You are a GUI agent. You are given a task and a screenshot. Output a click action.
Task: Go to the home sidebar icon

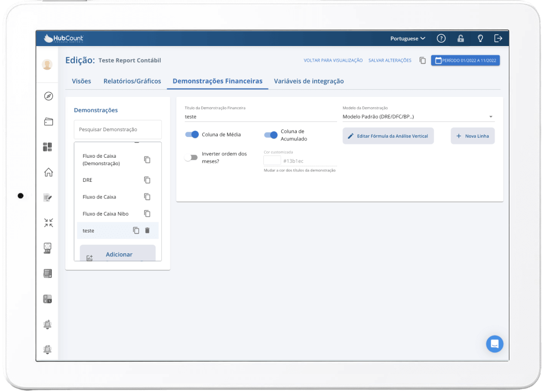pos(48,172)
